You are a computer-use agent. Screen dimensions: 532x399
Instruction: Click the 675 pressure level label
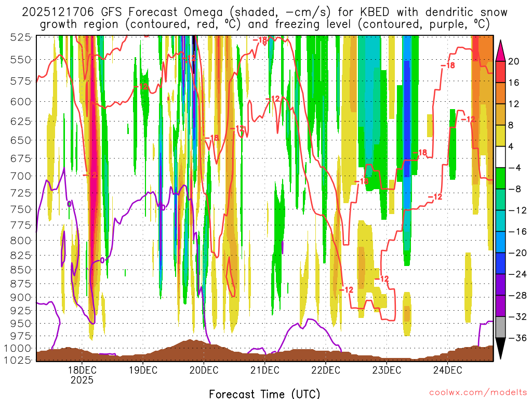pyautogui.click(x=21, y=158)
